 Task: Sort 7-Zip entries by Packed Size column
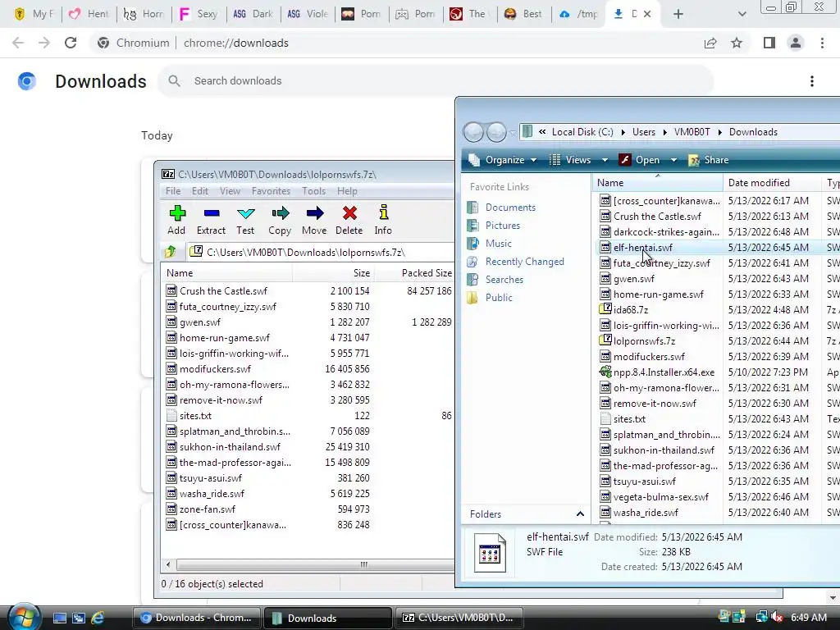[x=413, y=272]
